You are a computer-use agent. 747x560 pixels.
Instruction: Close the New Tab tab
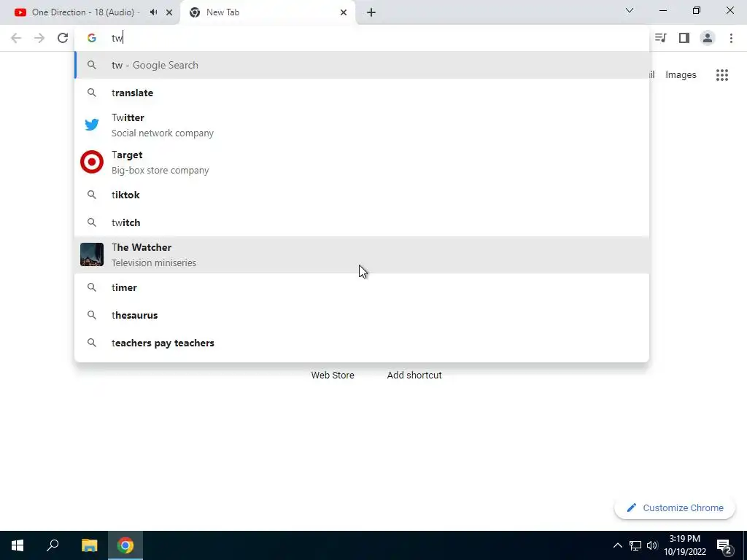tap(344, 12)
